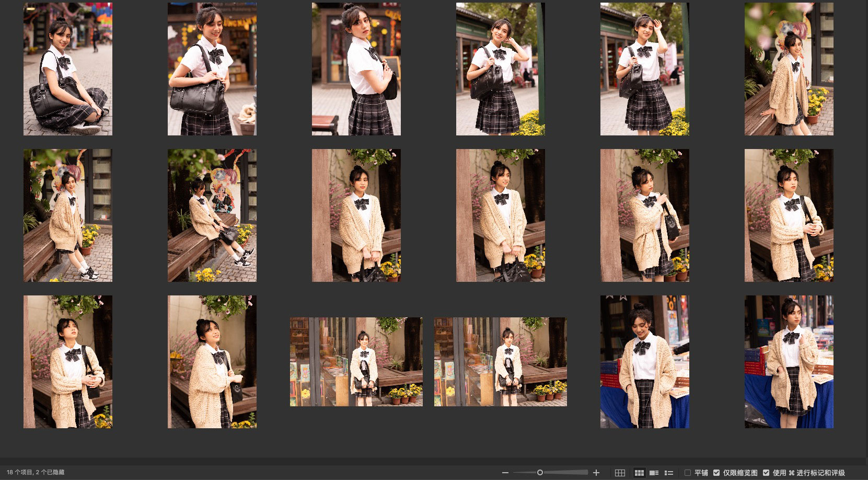
Task: Lock the thumbnail grid view icon
Action: pyautogui.click(x=620, y=473)
